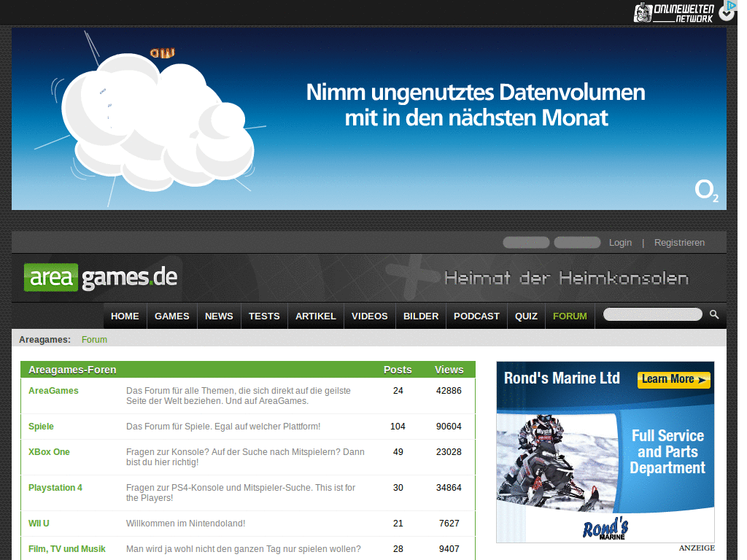This screenshot has width=747, height=560.
Task: Click the areagames.de site logo
Action: coord(101,277)
